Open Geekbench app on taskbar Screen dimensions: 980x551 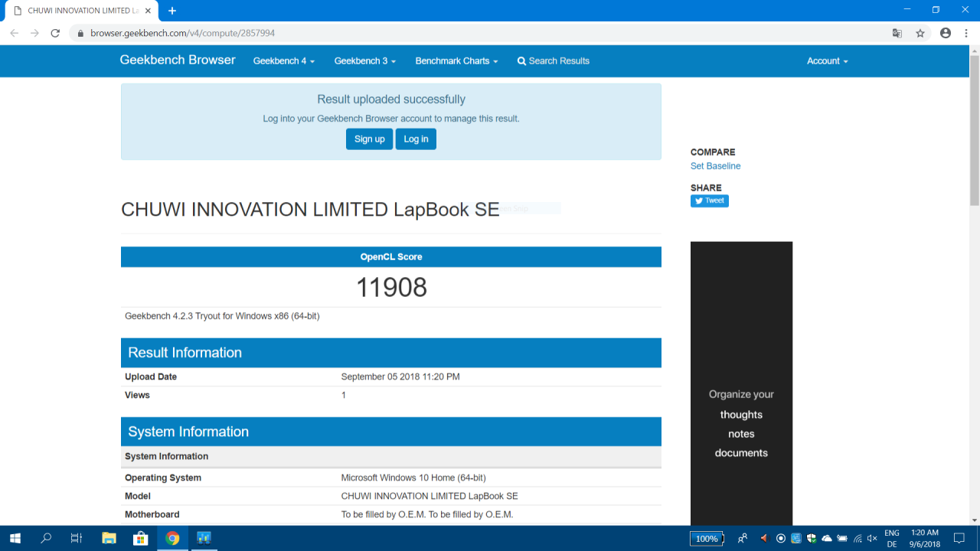pos(204,538)
